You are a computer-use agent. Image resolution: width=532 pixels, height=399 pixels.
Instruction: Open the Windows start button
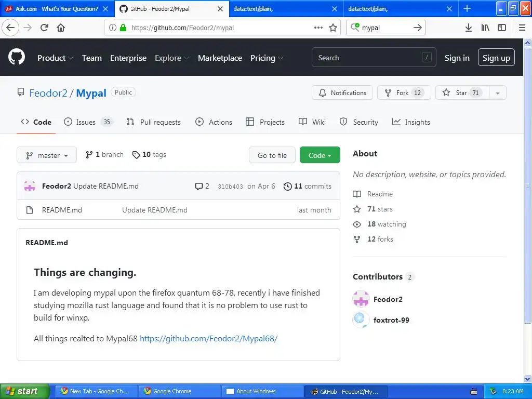(x=24, y=391)
